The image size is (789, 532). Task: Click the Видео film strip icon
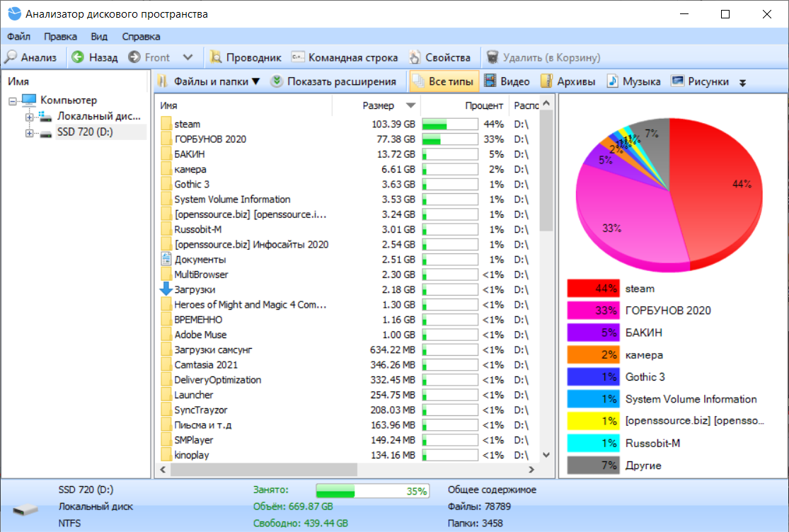(x=490, y=81)
